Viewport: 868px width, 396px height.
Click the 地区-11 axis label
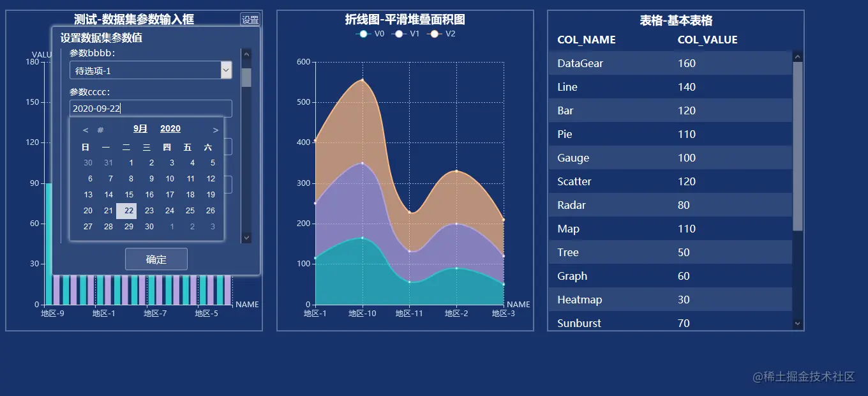click(x=409, y=314)
